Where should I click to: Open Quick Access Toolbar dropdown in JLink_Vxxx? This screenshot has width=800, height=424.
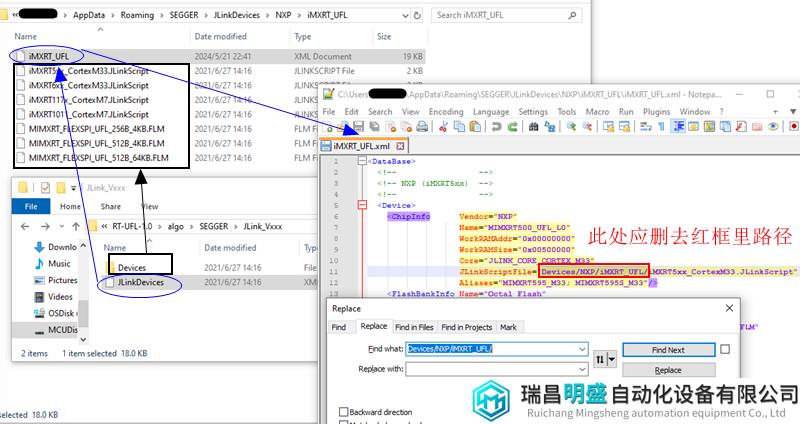[x=73, y=188]
